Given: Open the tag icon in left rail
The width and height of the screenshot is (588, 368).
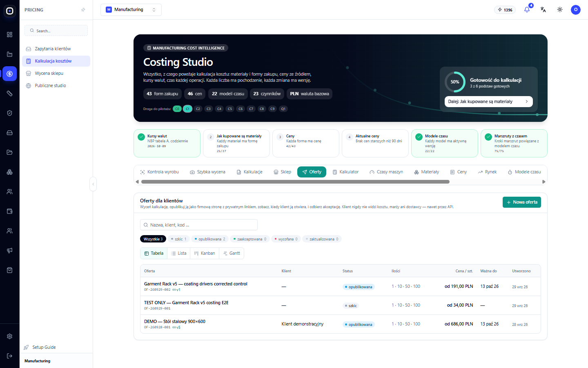Looking at the screenshot, I should (10, 94).
